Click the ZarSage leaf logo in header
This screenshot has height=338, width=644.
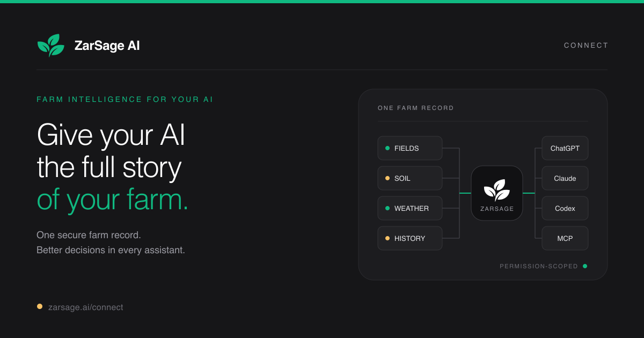pos(50,46)
